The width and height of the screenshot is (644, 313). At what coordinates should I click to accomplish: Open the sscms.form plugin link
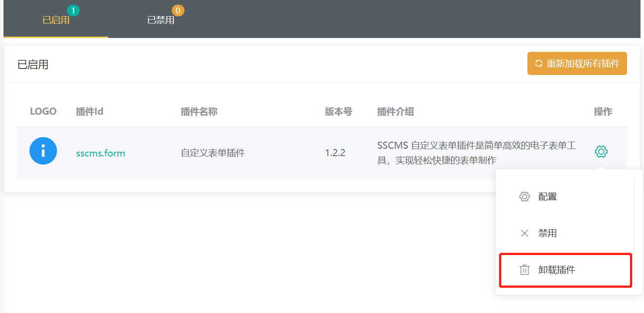[x=100, y=153]
